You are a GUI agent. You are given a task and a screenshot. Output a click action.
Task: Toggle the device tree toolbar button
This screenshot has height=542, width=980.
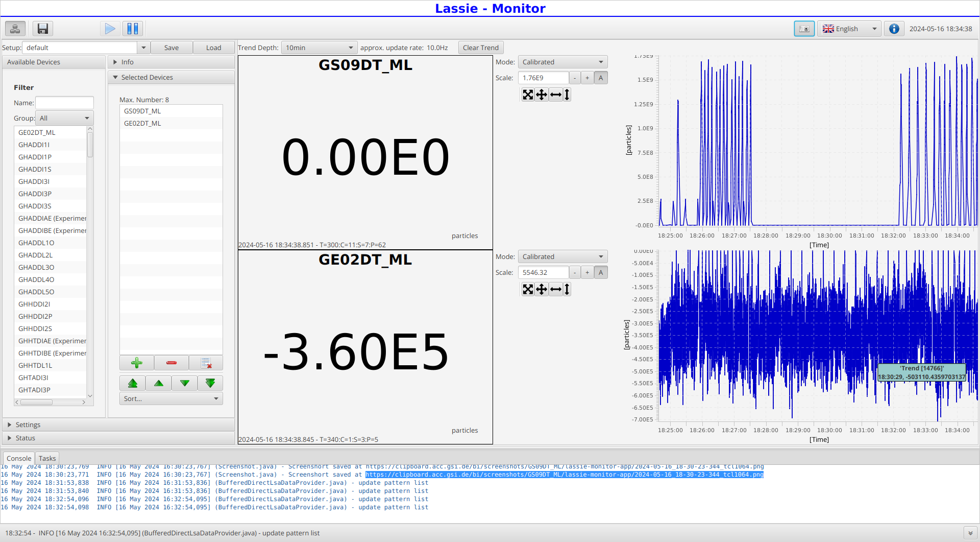click(x=15, y=29)
